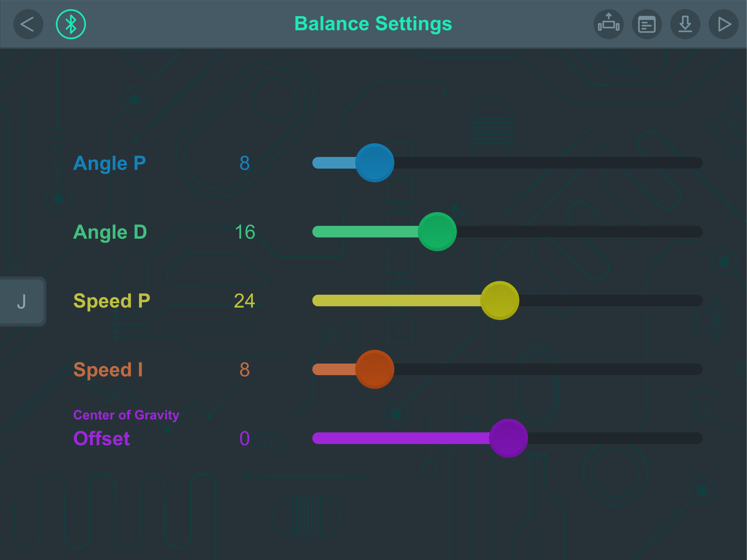Click the green Angle D slider knob
747x560 pixels.
point(437,232)
